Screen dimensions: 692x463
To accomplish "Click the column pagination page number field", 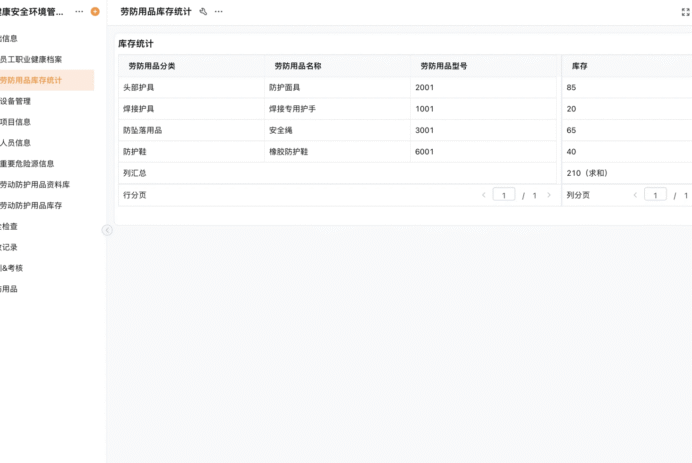I will [x=655, y=195].
